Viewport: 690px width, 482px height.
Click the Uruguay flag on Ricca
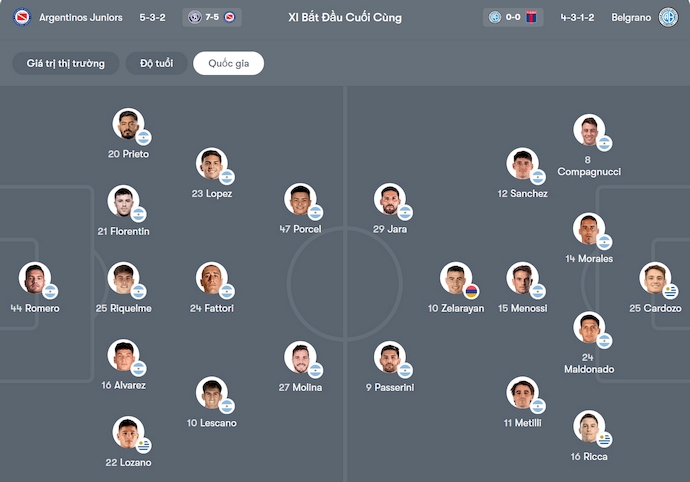click(605, 439)
